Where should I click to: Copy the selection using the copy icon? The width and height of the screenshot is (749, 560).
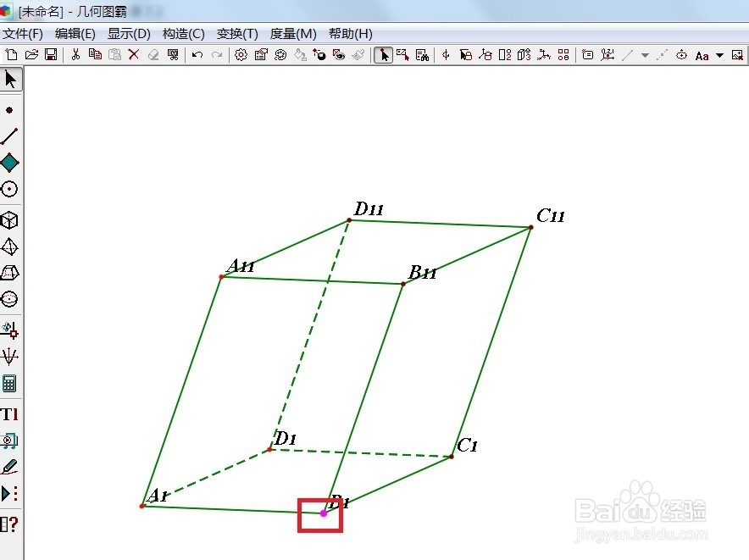(95, 55)
